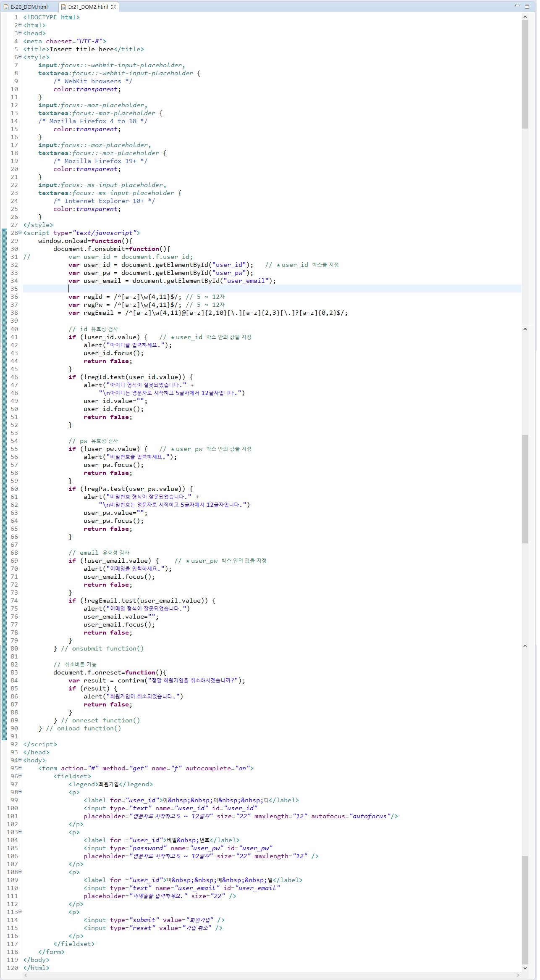
Task: Click the vertical scrollbar thumb near the top
Action: pyautogui.click(x=525, y=74)
